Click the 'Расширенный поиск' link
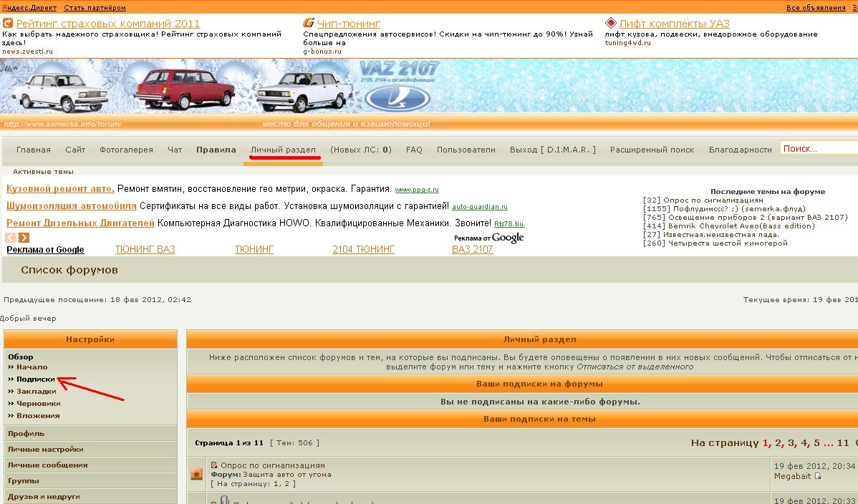The image size is (858, 504). pos(652,150)
